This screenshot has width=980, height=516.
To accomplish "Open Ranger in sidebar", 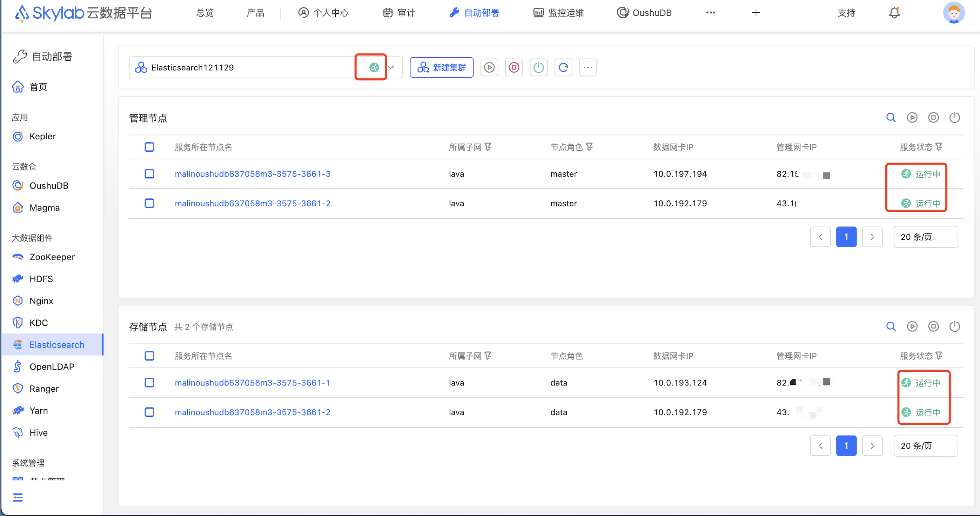I will point(35,389).
